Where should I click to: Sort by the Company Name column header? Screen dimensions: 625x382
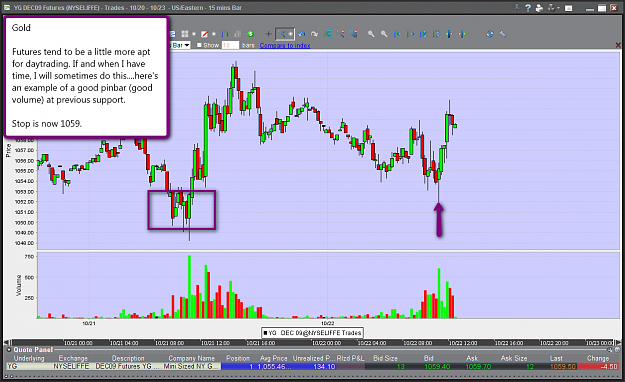click(191, 358)
